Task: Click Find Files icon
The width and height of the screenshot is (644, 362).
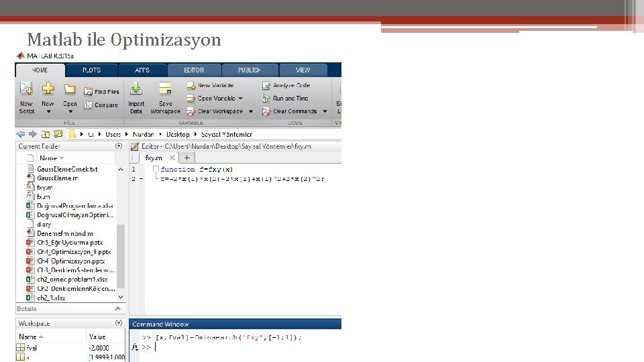Action: click(88, 92)
